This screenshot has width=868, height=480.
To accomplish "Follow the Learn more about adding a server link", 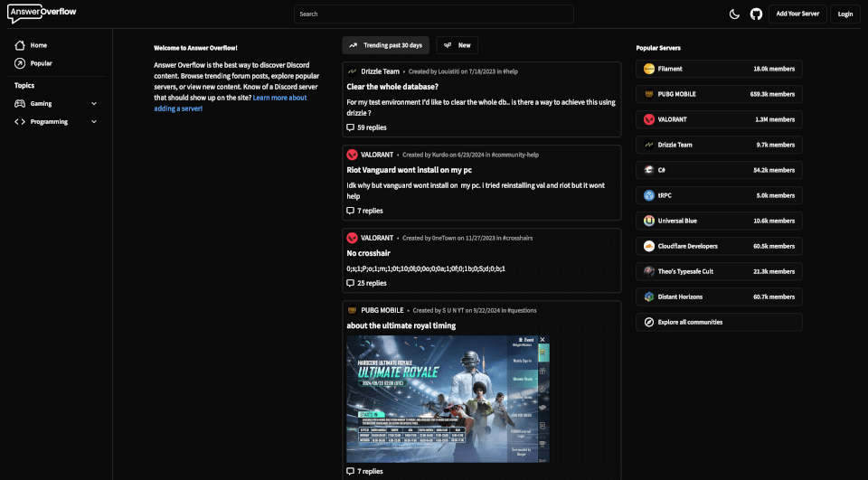I will click(x=231, y=103).
